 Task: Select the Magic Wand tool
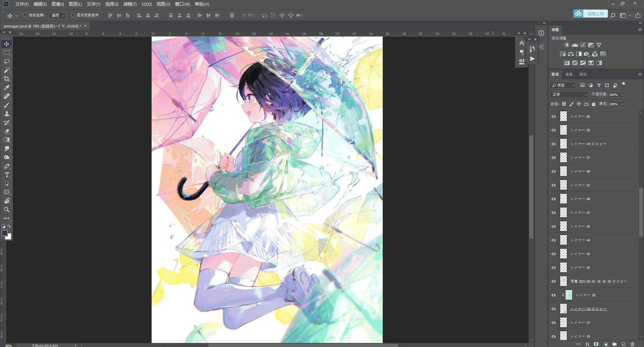point(7,70)
